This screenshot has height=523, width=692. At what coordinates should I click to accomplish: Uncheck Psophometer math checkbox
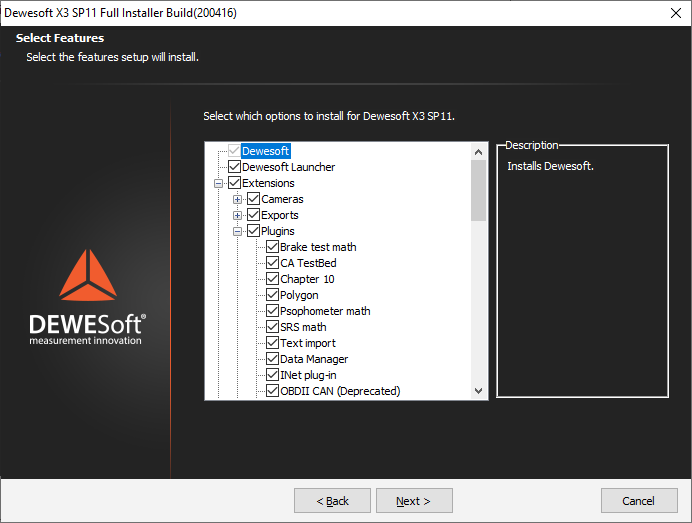point(273,311)
